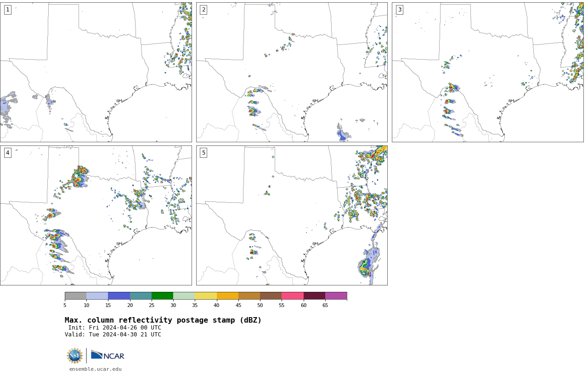
Task: Click the member number 2 label box
Action: click(204, 10)
